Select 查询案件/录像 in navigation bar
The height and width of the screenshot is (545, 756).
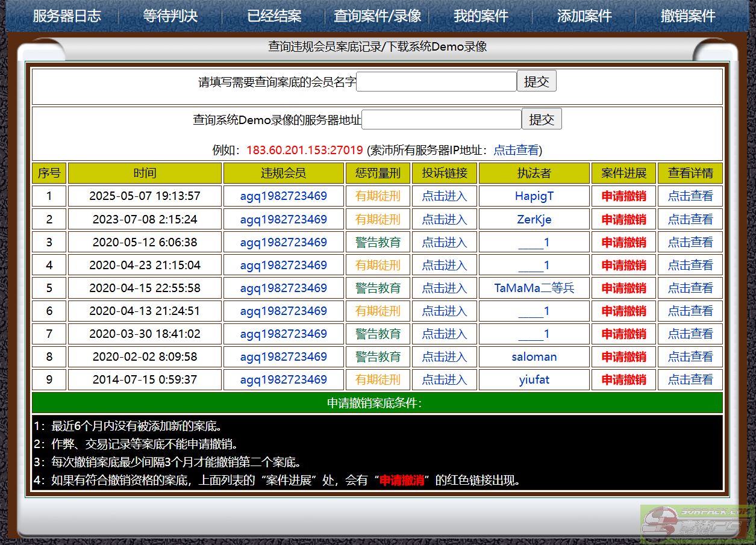click(378, 16)
